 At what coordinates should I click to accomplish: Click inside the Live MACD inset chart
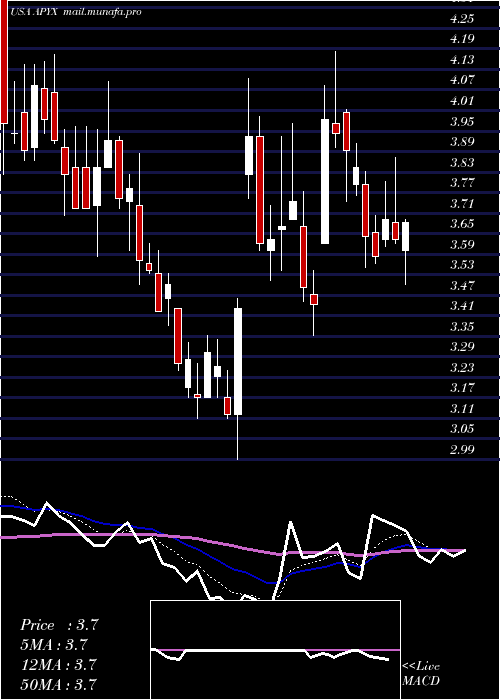275,650
